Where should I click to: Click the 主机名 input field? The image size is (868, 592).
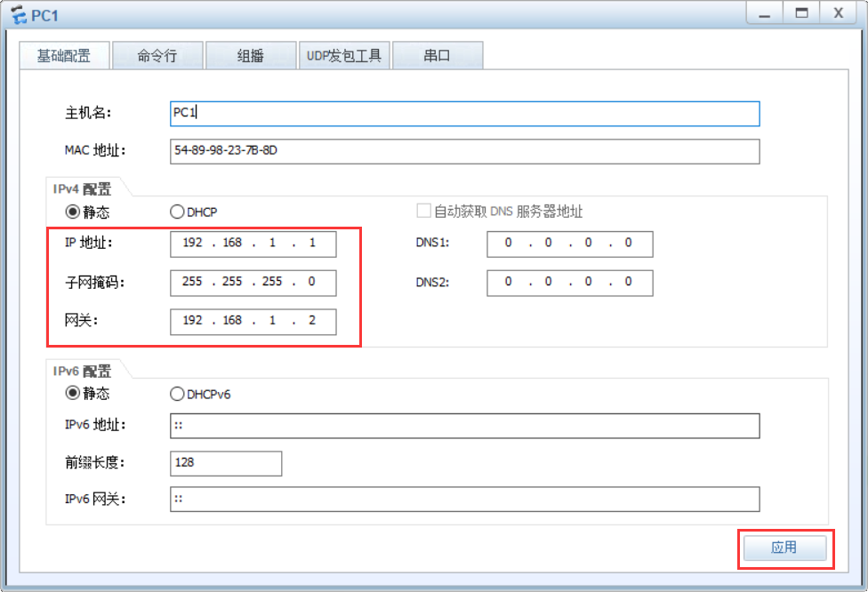click(464, 114)
